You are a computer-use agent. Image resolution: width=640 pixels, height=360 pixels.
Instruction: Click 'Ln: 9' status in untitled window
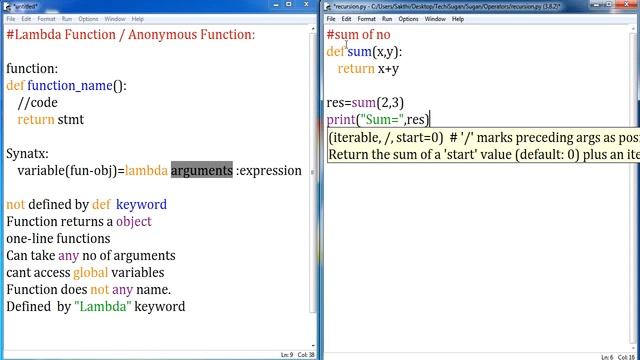pyautogui.click(x=287, y=355)
